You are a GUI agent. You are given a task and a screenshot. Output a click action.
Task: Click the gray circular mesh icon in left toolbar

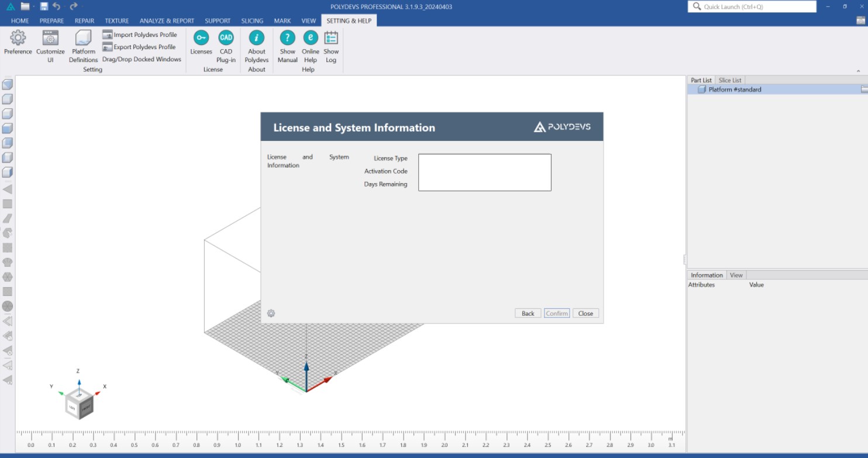(8, 306)
